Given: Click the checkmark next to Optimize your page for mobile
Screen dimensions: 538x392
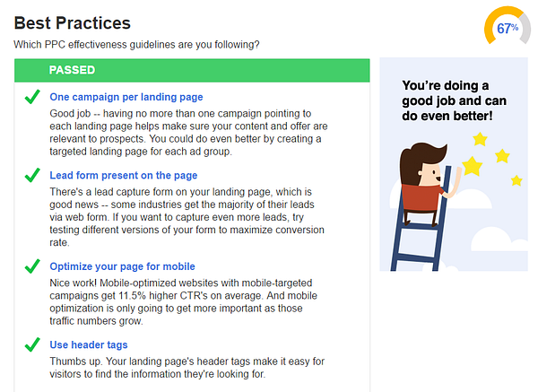Looking at the screenshot, I should 32,266.
